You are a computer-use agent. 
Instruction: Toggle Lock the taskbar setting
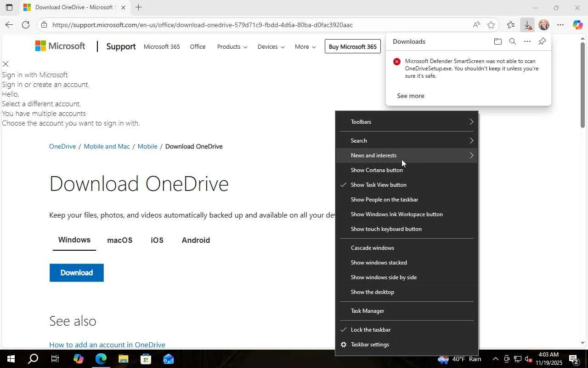click(x=407, y=330)
